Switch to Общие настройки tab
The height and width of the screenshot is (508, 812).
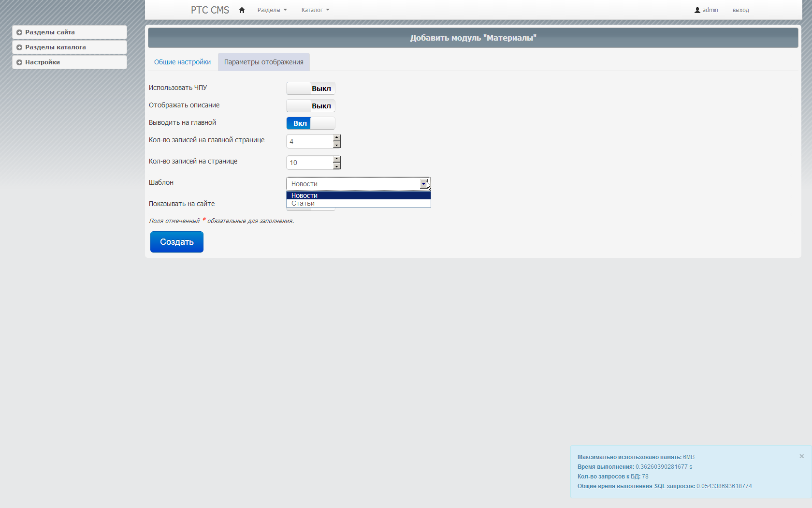point(182,62)
